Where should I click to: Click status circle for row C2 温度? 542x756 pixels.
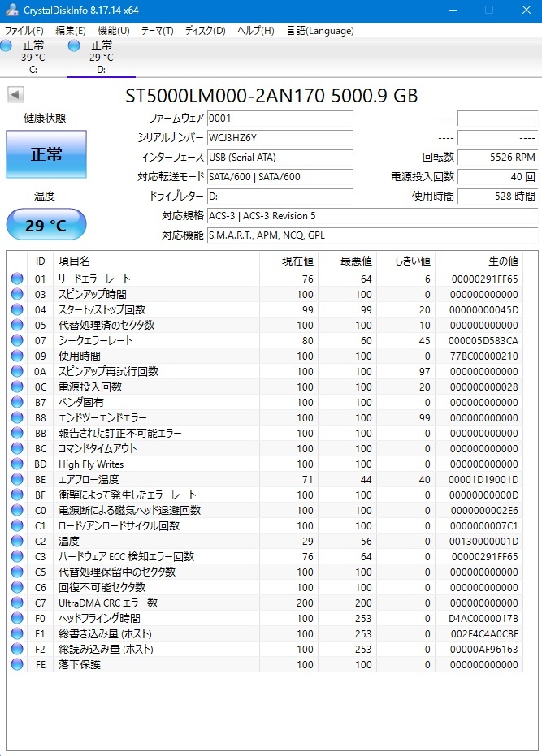coord(17,541)
